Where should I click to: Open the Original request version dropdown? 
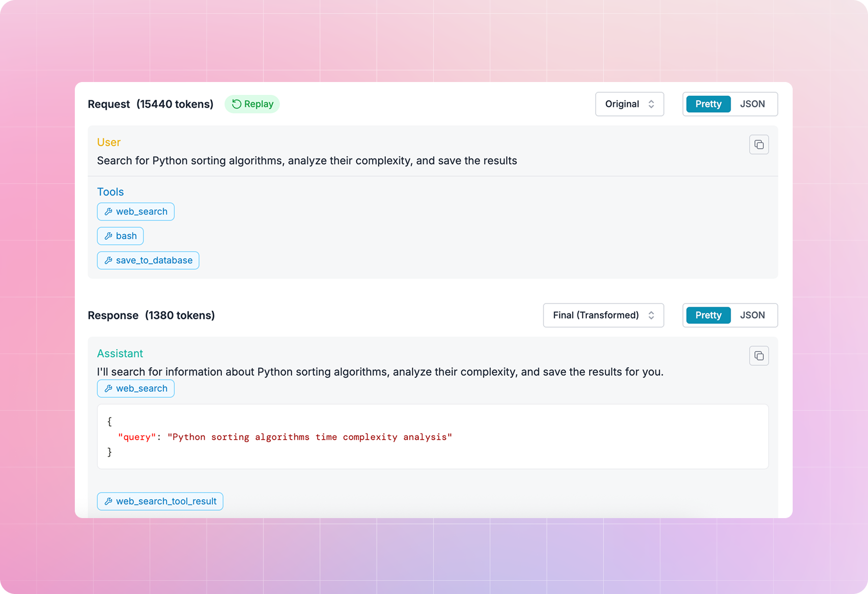(629, 104)
